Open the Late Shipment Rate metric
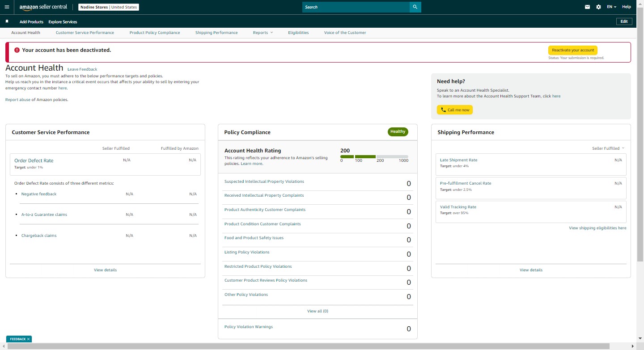Image resolution: width=644 pixels, height=350 pixels. click(458, 160)
